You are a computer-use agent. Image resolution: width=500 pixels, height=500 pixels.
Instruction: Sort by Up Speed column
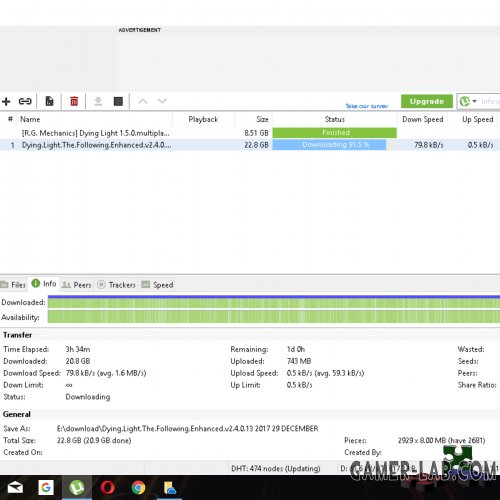coord(478,119)
